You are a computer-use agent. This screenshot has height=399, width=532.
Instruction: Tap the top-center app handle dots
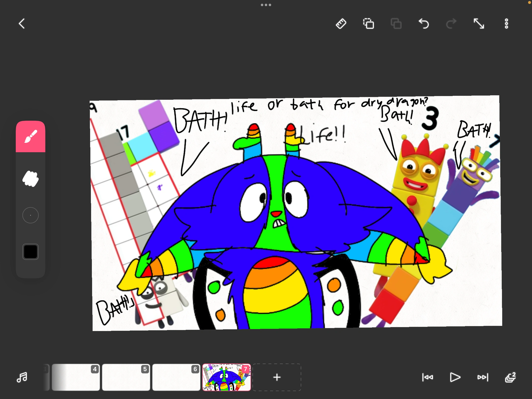266,4
